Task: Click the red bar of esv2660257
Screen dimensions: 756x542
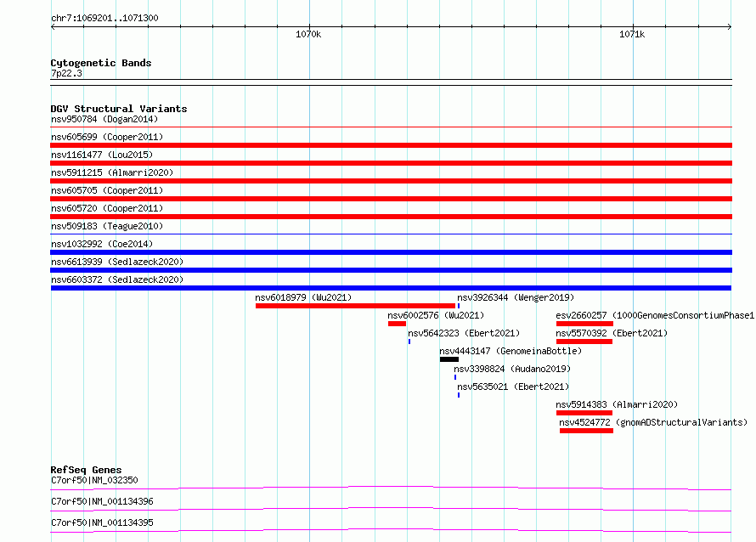Action: tap(584, 324)
